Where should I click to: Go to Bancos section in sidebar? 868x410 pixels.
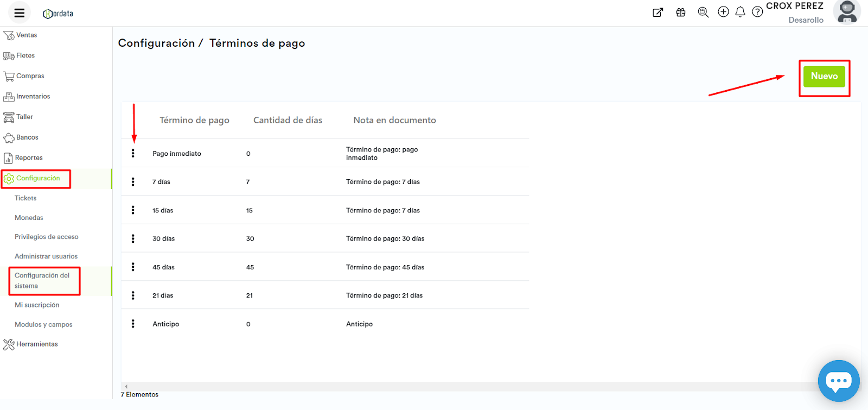(27, 137)
